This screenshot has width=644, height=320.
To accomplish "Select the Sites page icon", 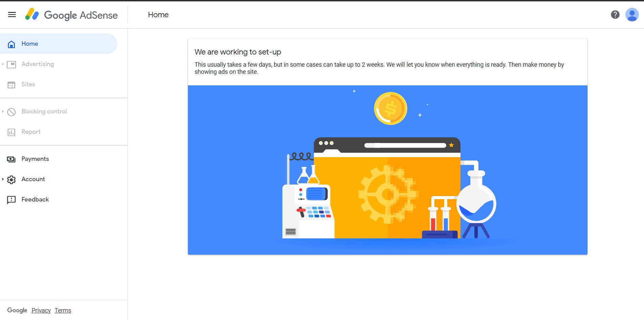I will click(x=11, y=85).
